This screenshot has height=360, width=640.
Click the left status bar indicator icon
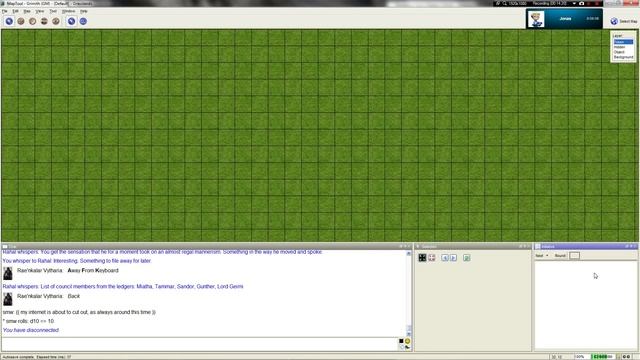625,357
